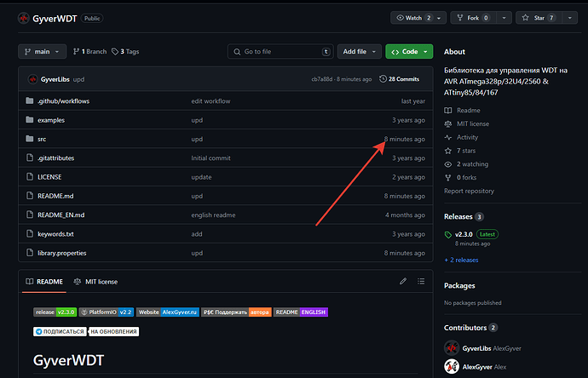Open the src folder
Image resolution: width=588 pixels, height=378 pixels.
tap(42, 139)
